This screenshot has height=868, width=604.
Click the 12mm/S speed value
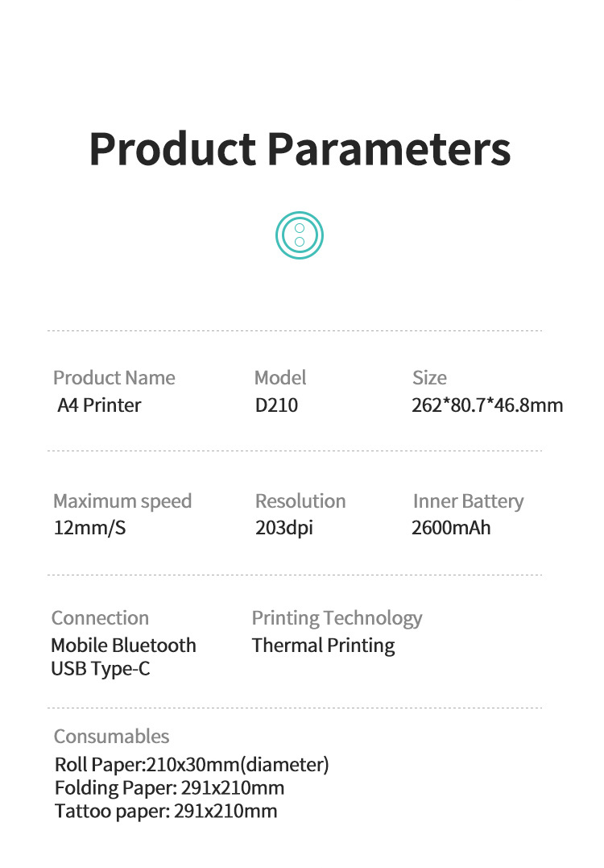pos(89,528)
